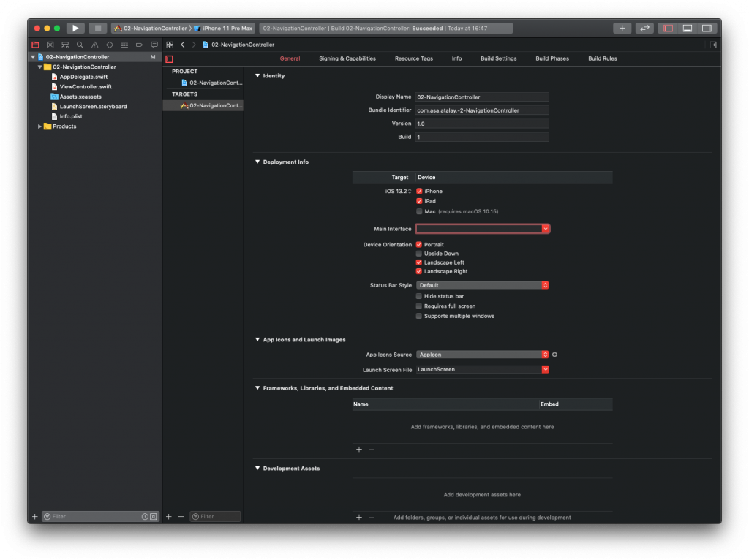The width and height of the screenshot is (749, 560).
Task: Open the Issue navigator warning icon
Action: (x=94, y=45)
